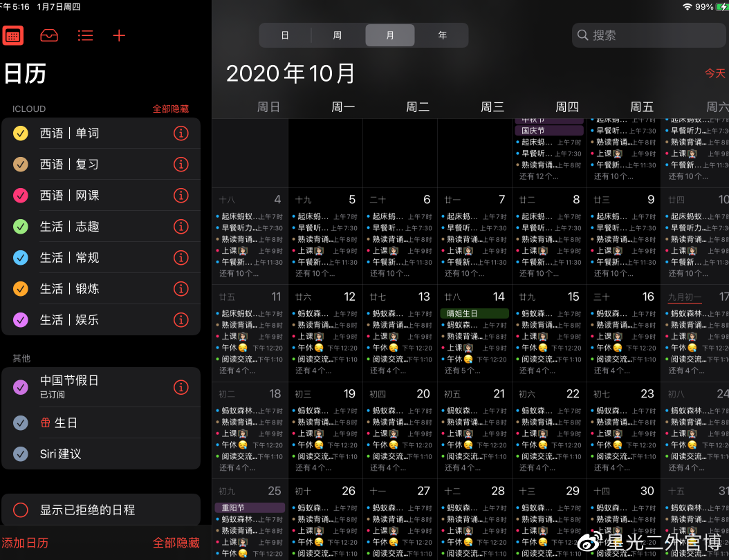
Task: Toggle the 生活｜常规 calendar checkmark
Action: (x=21, y=258)
